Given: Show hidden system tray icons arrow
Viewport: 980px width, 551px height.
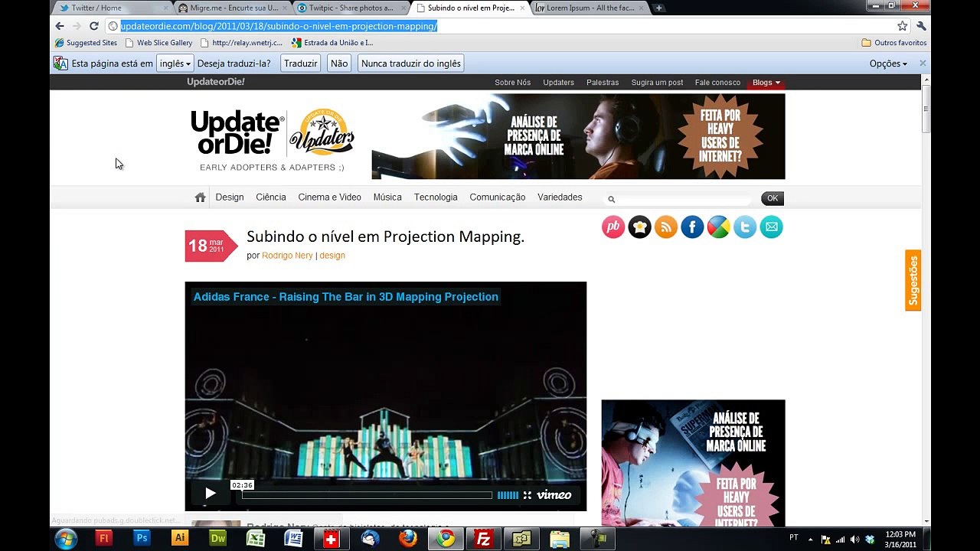Looking at the screenshot, I should point(811,539).
